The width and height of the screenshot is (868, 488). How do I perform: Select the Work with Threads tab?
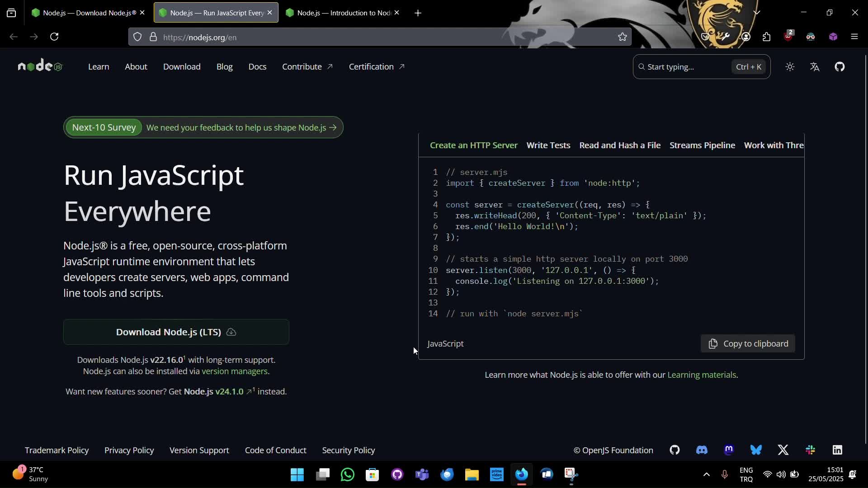[x=774, y=145]
